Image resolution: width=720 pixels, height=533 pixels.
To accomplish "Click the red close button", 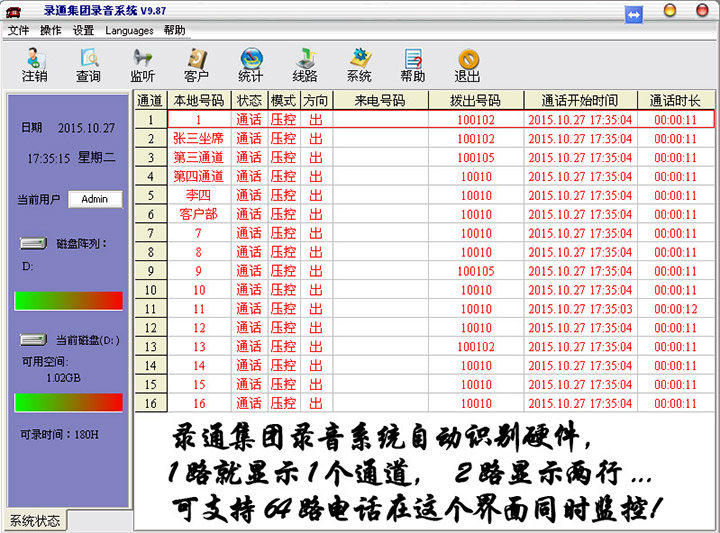I will (702, 10).
